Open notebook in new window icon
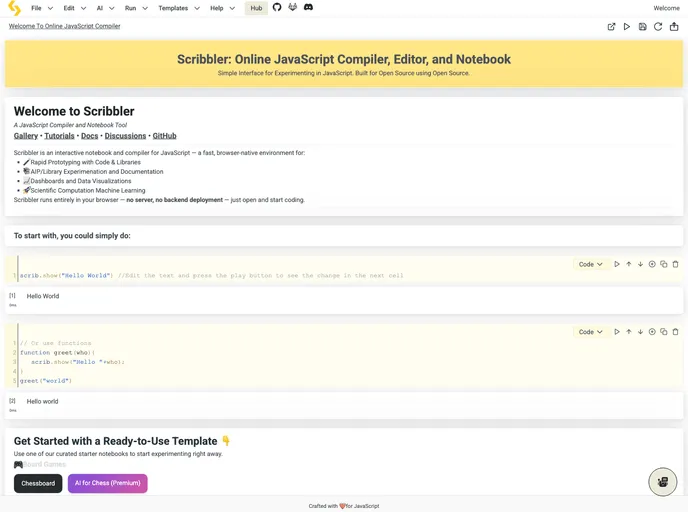 [611, 27]
